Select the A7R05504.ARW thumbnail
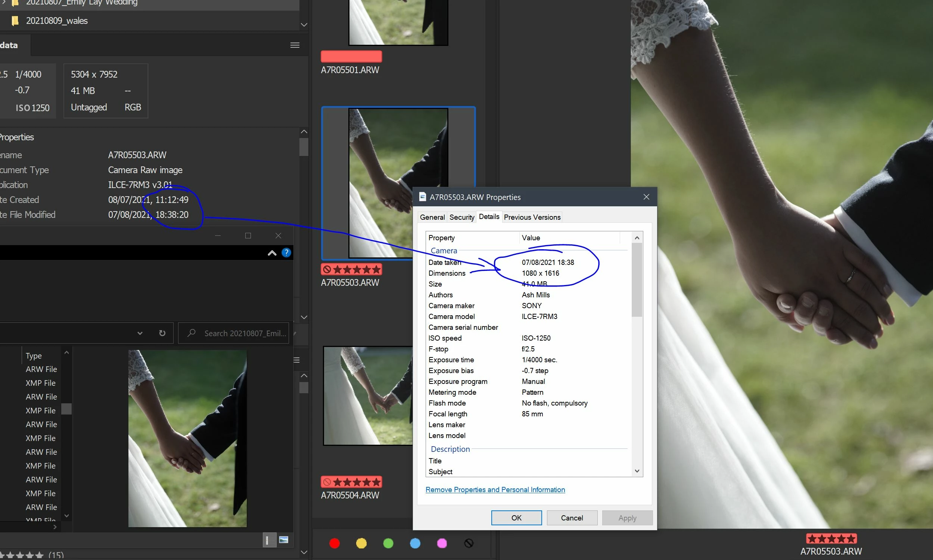 click(368, 395)
